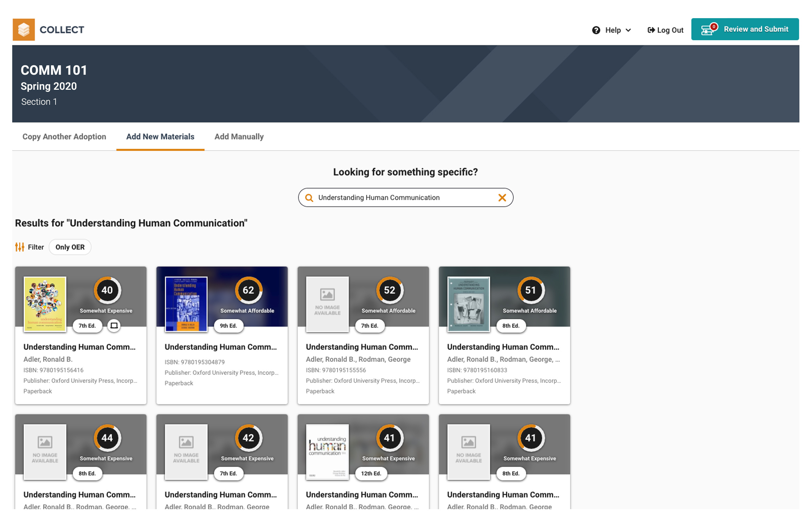Open title of book ISBN 9780195156416

tap(79, 347)
